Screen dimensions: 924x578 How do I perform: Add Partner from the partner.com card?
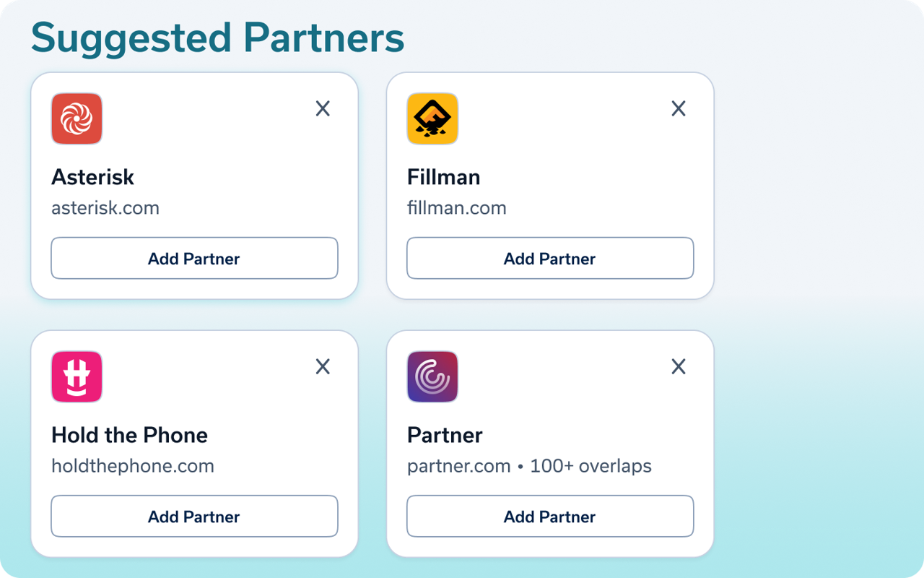(550, 516)
